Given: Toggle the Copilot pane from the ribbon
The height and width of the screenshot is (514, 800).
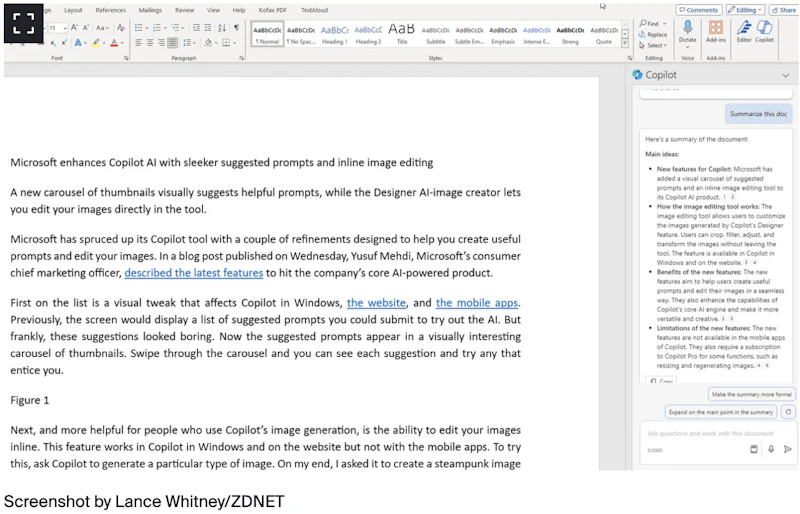Looking at the screenshot, I should click(x=764, y=32).
